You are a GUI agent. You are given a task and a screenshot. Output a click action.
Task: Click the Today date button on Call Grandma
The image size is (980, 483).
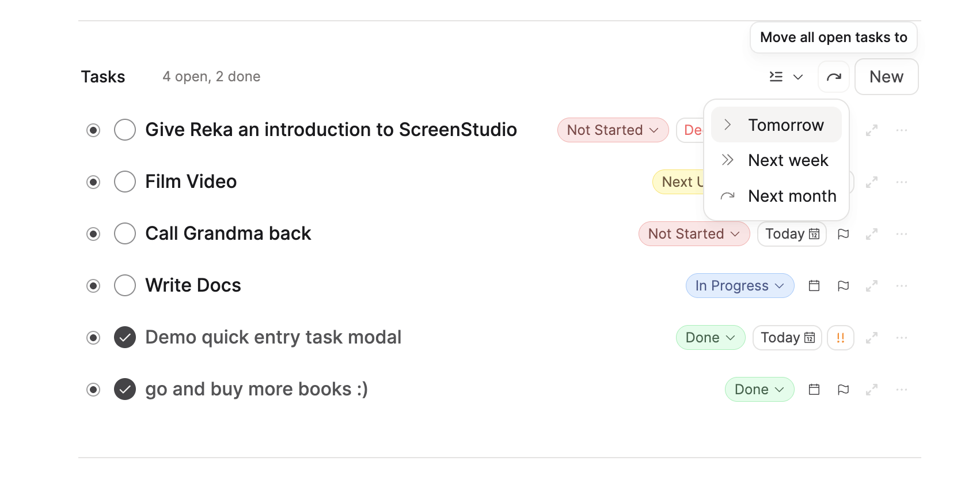pyautogui.click(x=791, y=234)
